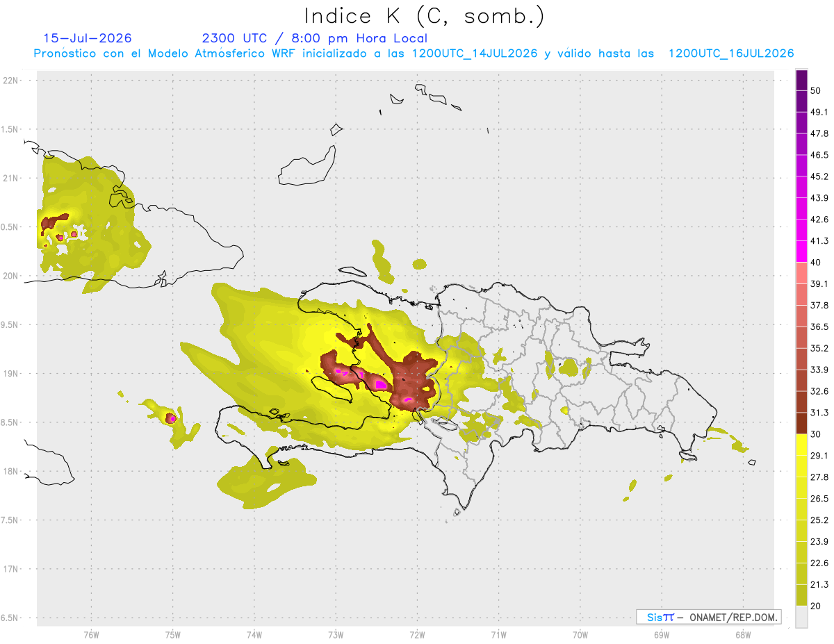Click the 'SisTT - ONAMET/REP.DOM.' logo box
Viewport: 834px width, 644px height.
[x=708, y=617]
